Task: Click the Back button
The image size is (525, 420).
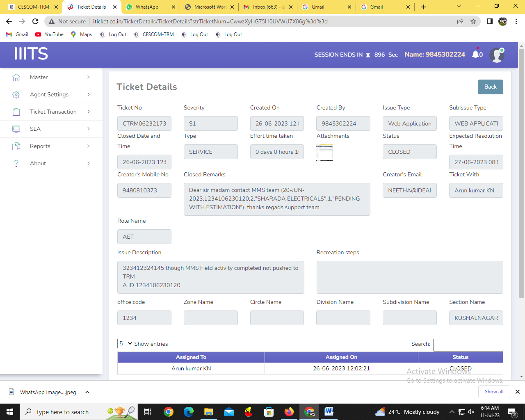Action: tap(490, 87)
